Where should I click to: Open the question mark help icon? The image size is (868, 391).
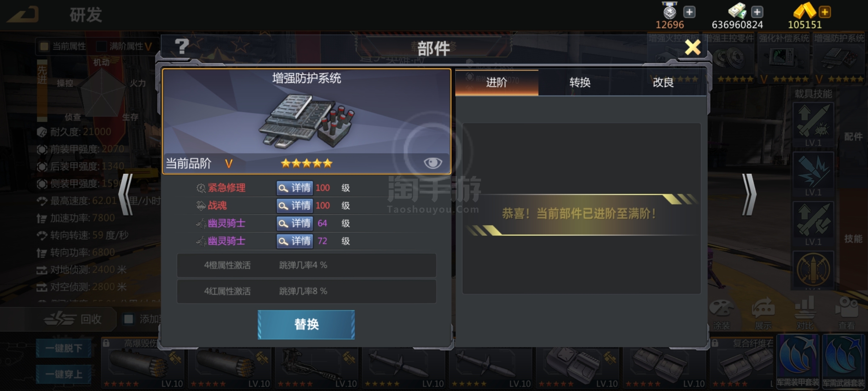click(182, 47)
